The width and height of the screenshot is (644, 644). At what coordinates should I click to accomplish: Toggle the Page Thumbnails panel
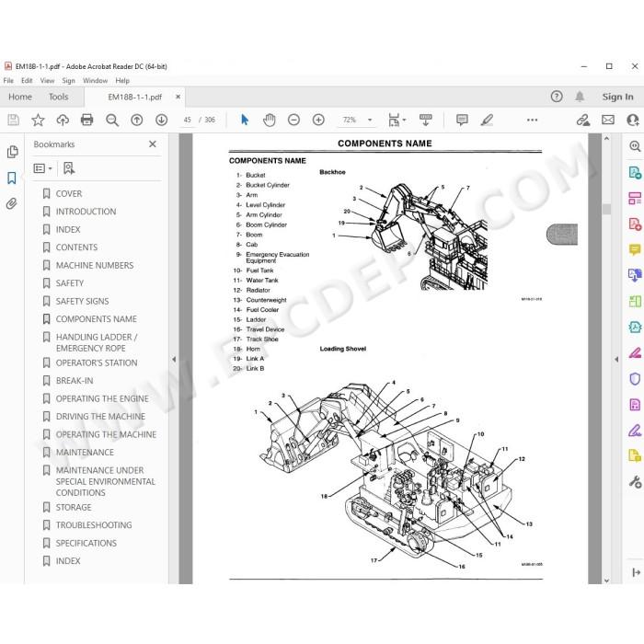coord(12,152)
